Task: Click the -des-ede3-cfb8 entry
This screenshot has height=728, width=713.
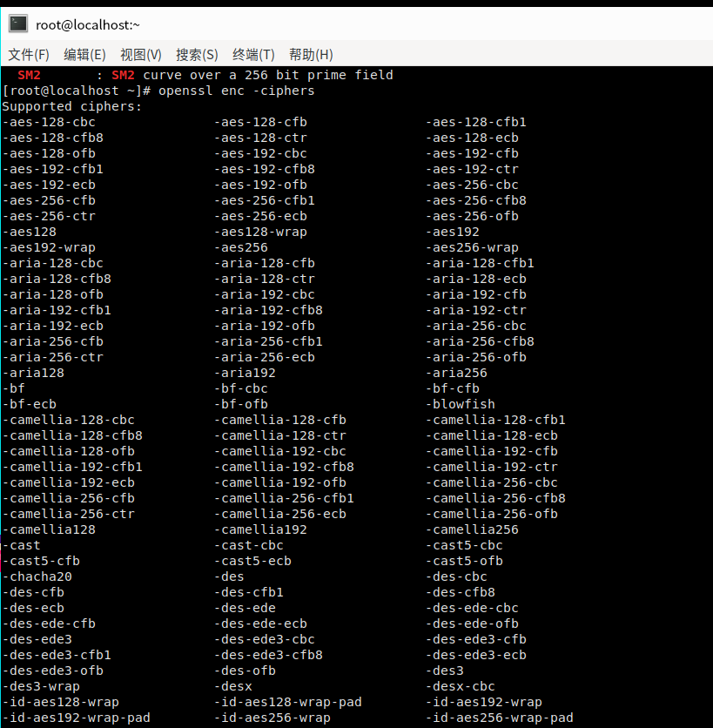Action: (x=268, y=655)
